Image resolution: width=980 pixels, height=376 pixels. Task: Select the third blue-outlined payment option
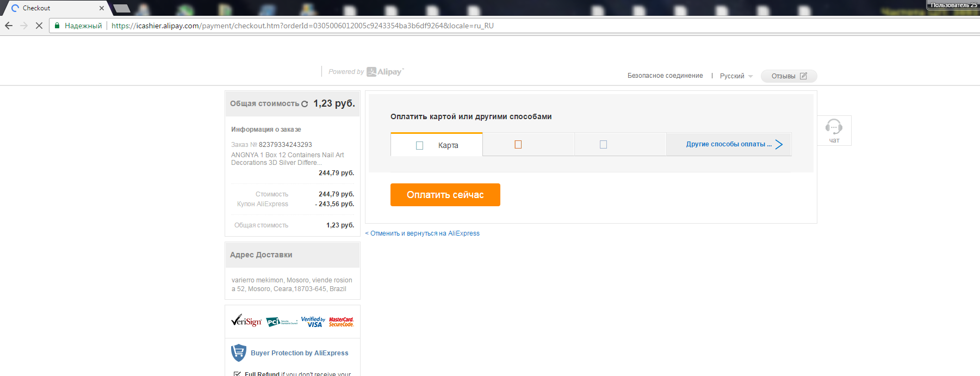(x=603, y=145)
